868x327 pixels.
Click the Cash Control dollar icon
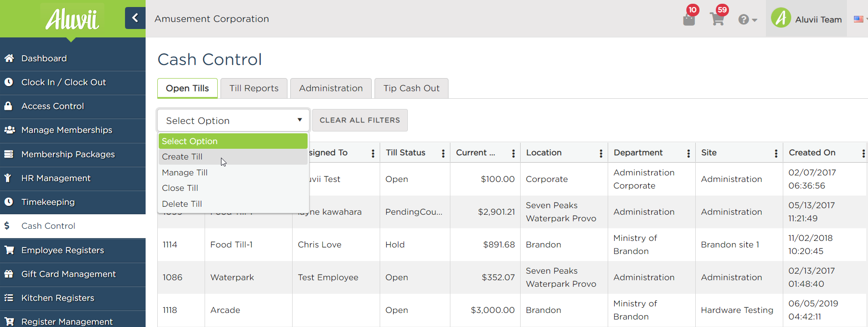[x=7, y=226]
